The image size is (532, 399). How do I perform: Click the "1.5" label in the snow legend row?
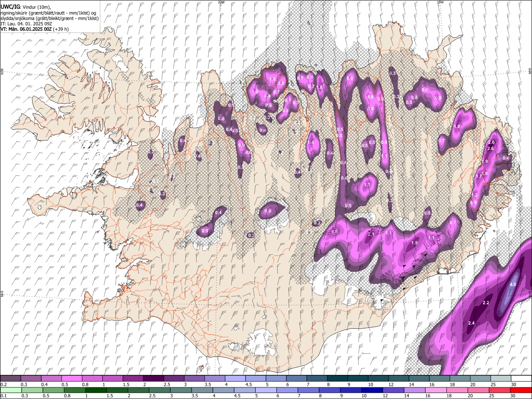pos(126,384)
